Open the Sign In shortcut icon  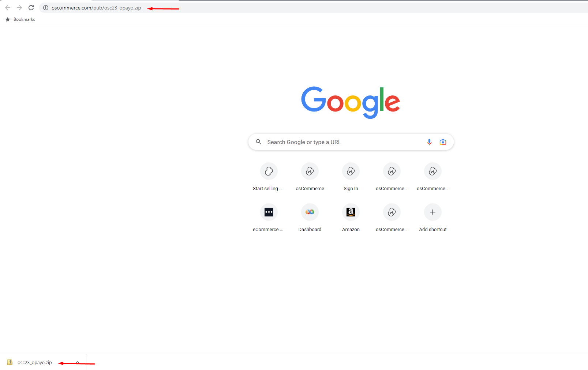point(351,171)
